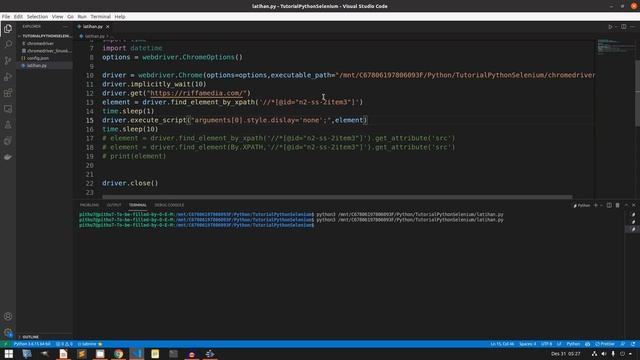640x360 pixels.
Task: Open the Source Control view
Action: 8,61
